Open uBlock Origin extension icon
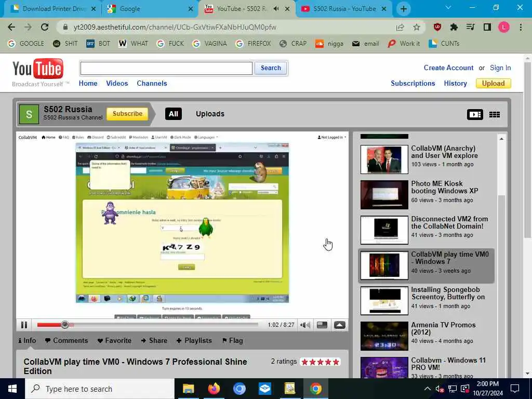 click(x=437, y=27)
